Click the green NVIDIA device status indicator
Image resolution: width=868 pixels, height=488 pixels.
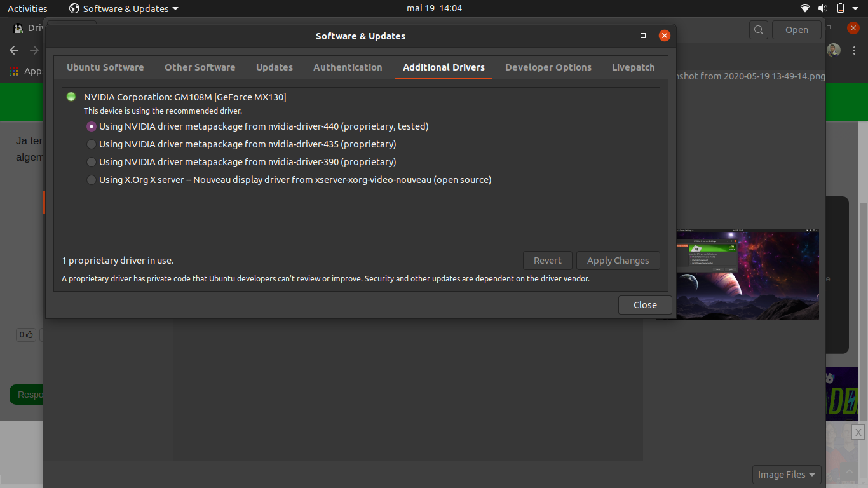(x=71, y=97)
